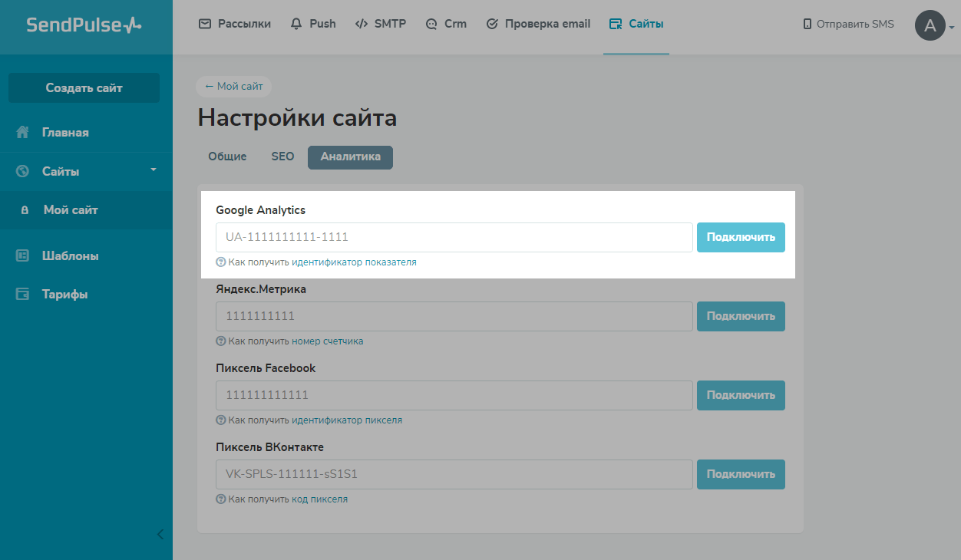The height and width of the screenshot is (560, 961).
Task: Click the Google Analytics ID field
Action: pyautogui.click(x=454, y=237)
